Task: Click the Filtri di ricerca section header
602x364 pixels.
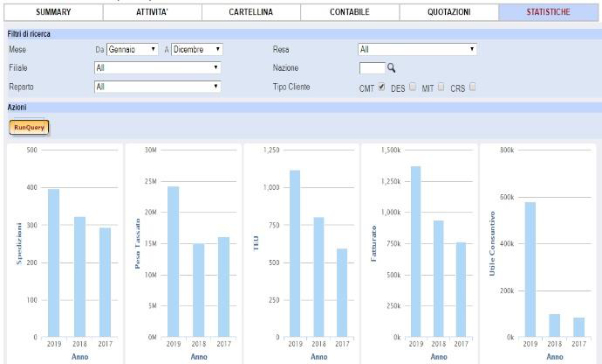Action: 29,34
